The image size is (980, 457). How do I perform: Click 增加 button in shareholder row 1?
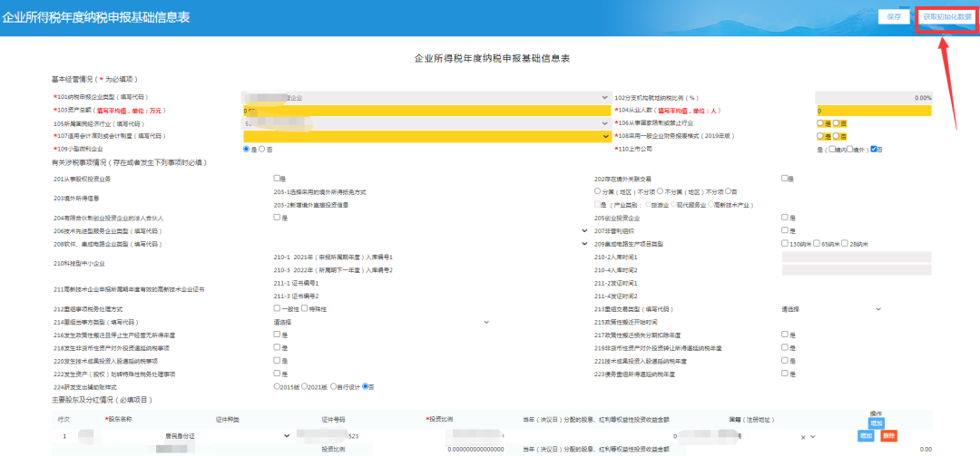(x=866, y=436)
